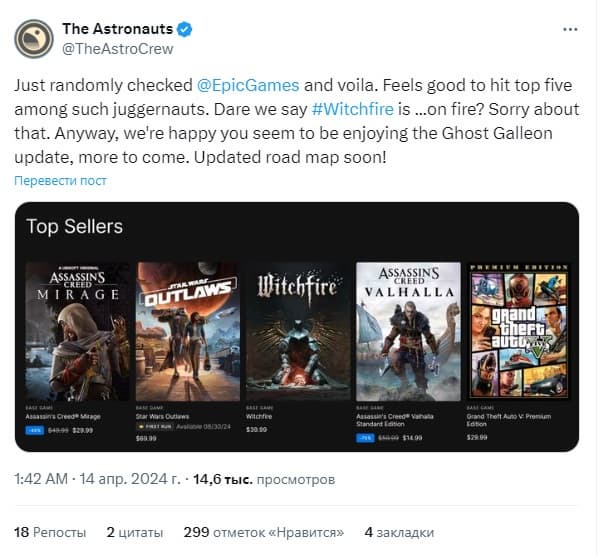This screenshot has height=556, width=598.
Task: Click the @TheAstroCrew handle
Action: [117, 49]
